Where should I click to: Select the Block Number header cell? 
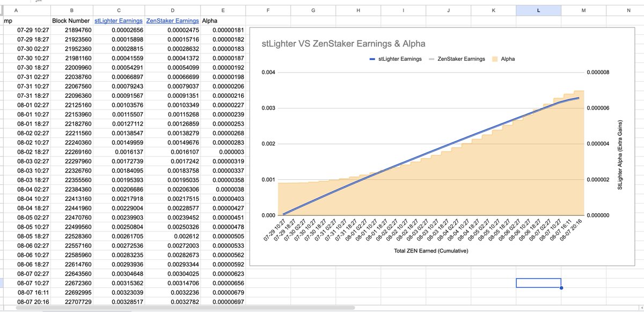(72, 20)
